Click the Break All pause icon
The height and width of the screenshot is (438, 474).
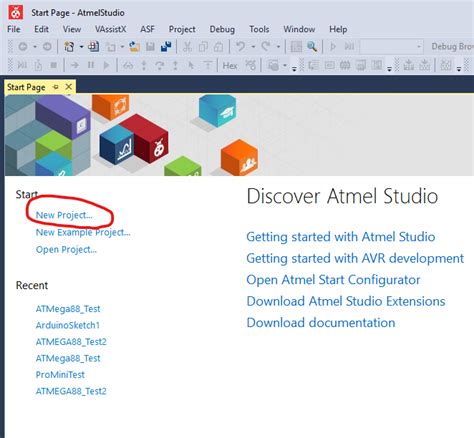[x=91, y=65]
